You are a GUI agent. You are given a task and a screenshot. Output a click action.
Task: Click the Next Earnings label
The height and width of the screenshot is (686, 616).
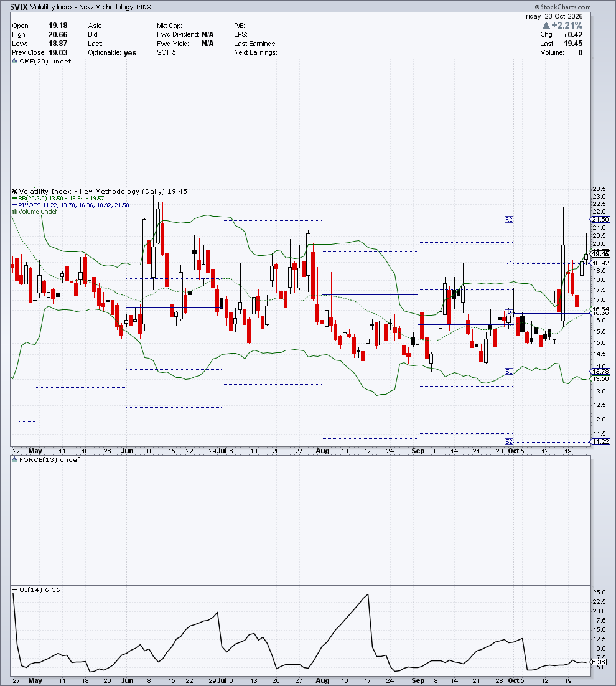point(255,52)
